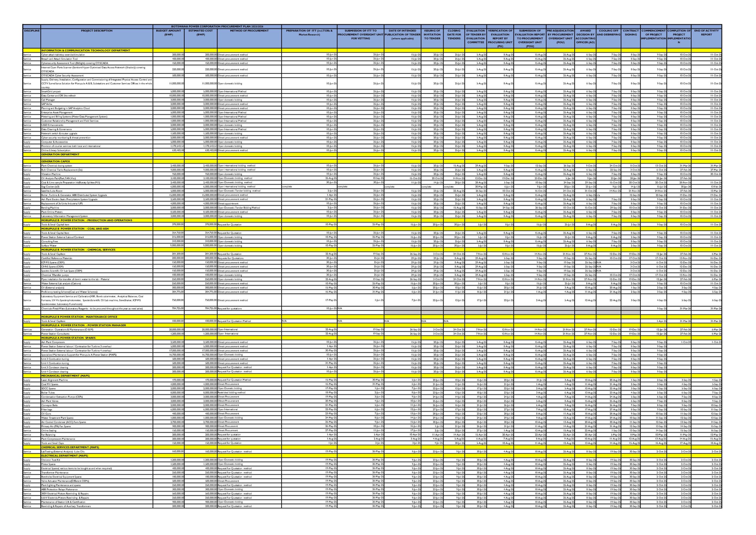
Task: Click the 'Restricted bidding method' cell
Action: (x=249, y=393)
